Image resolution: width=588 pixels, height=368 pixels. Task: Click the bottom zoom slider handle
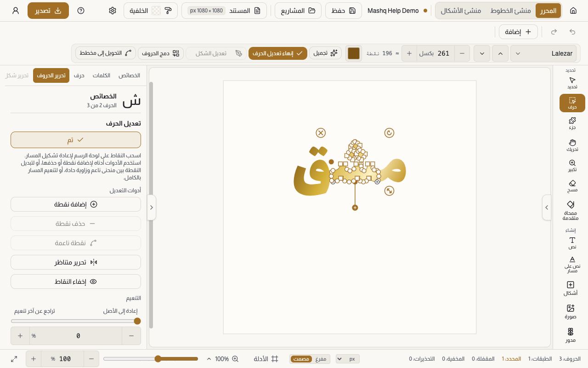[x=158, y=359]
